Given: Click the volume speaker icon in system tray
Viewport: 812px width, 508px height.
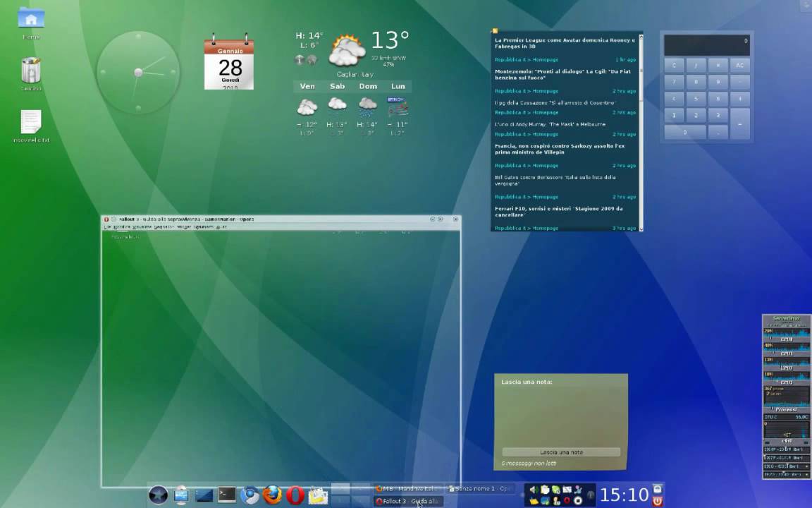Looking at the screenshot, I should pos(534,490).
